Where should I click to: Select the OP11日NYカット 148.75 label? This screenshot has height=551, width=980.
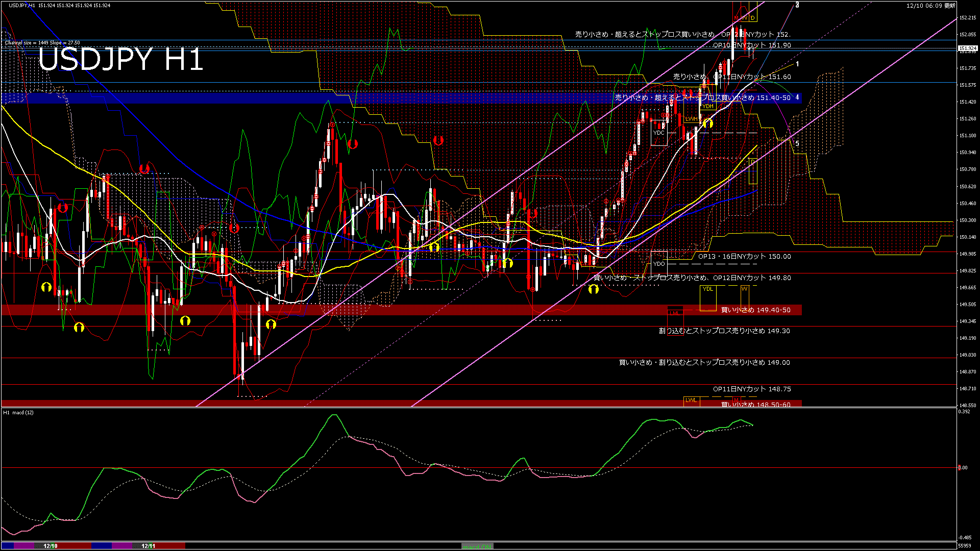(x=752, y=389)
